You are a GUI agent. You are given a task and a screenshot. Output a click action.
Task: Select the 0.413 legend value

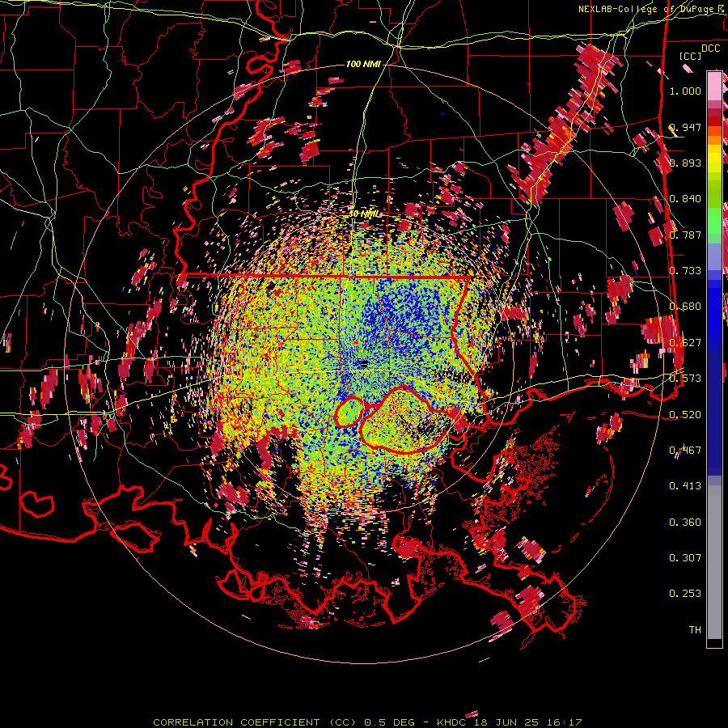685,486
